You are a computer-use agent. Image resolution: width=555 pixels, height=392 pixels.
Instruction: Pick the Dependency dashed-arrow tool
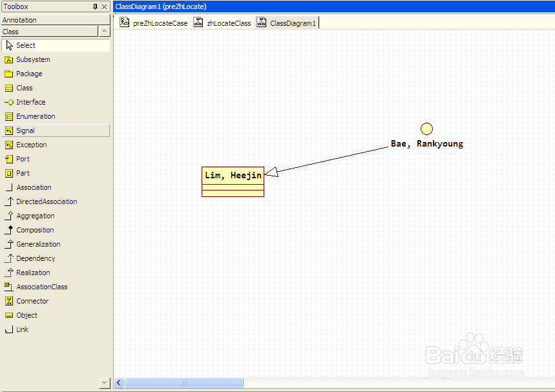click(x=9, y=258)
